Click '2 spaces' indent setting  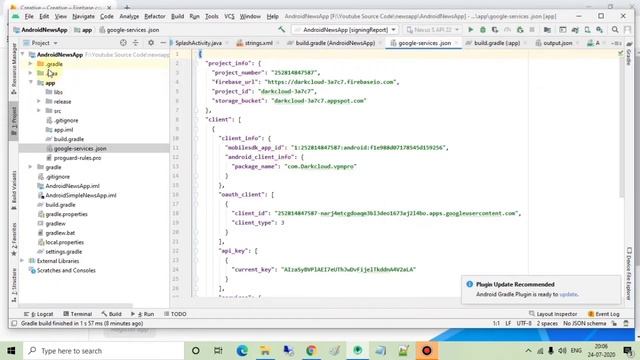point(547,323)
